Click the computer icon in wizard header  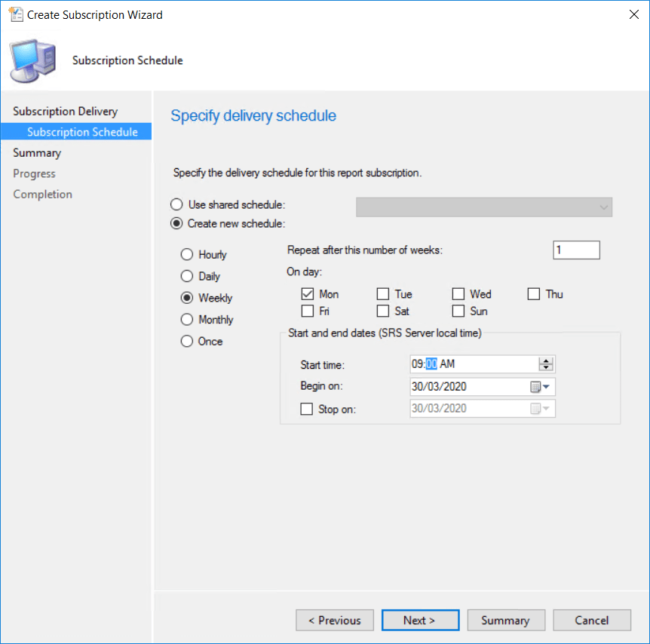click(32, 60)
